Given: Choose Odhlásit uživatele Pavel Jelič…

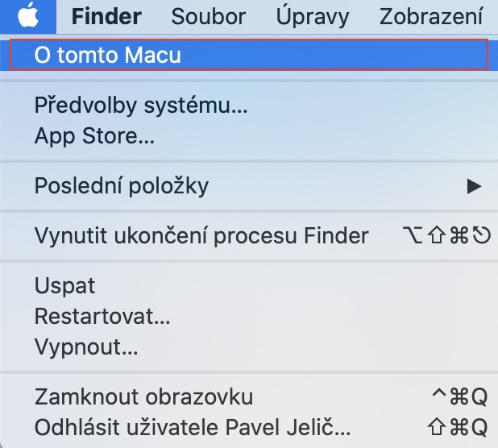Looking at the screenshot, I should (192, 425).
